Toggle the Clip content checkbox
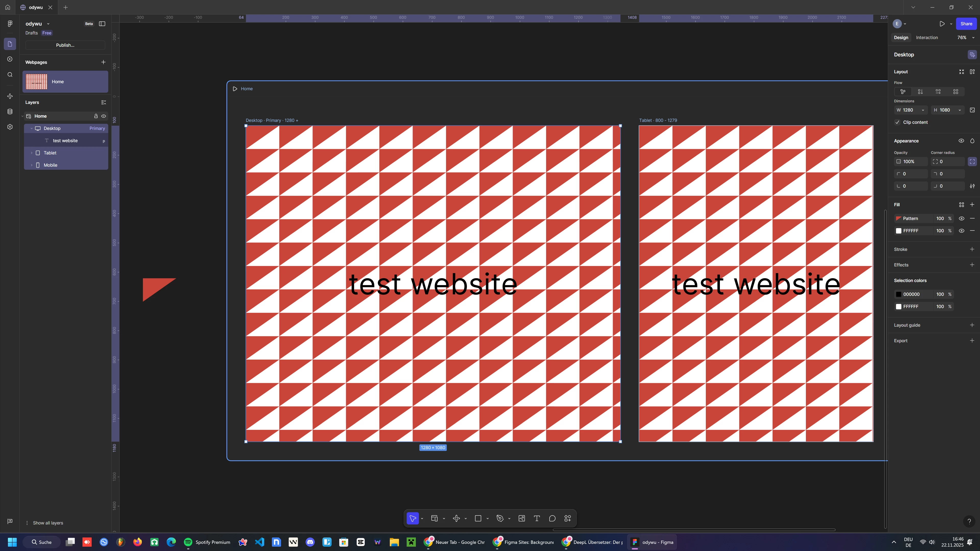The image size is (980, 551). pos(898,122)
